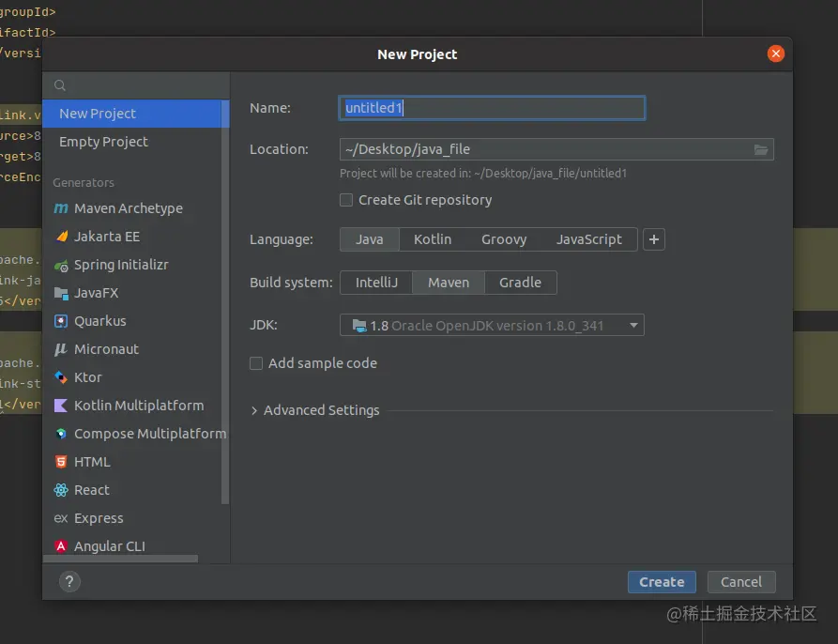Click the HTML5 shield icon
This screenshot has height=644, width=838.
click(61, 462)
